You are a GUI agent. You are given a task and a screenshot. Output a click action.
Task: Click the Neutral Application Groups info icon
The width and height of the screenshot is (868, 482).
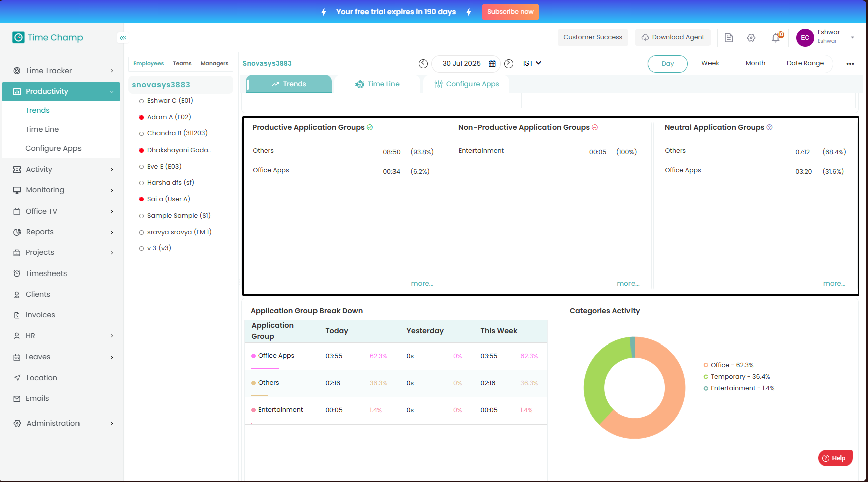(x=769, y=128)
